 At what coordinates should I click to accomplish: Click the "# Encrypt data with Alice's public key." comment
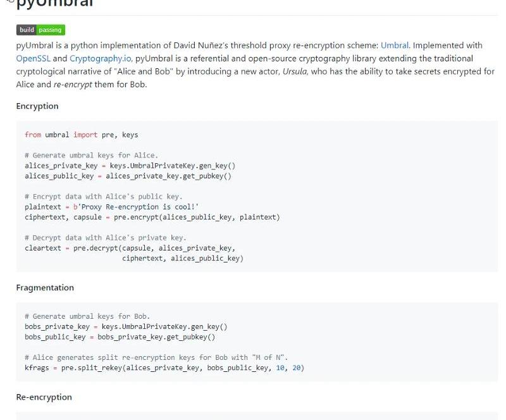104,197
